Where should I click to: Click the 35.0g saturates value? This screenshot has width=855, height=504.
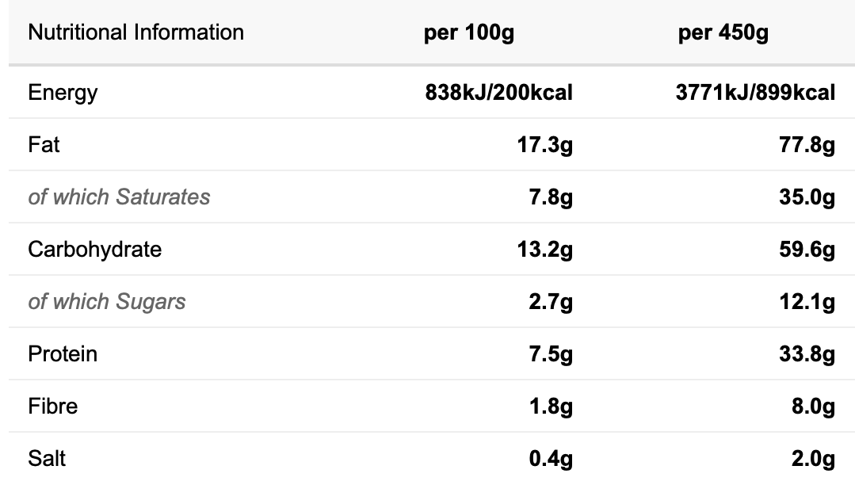(x=807, y=198)
